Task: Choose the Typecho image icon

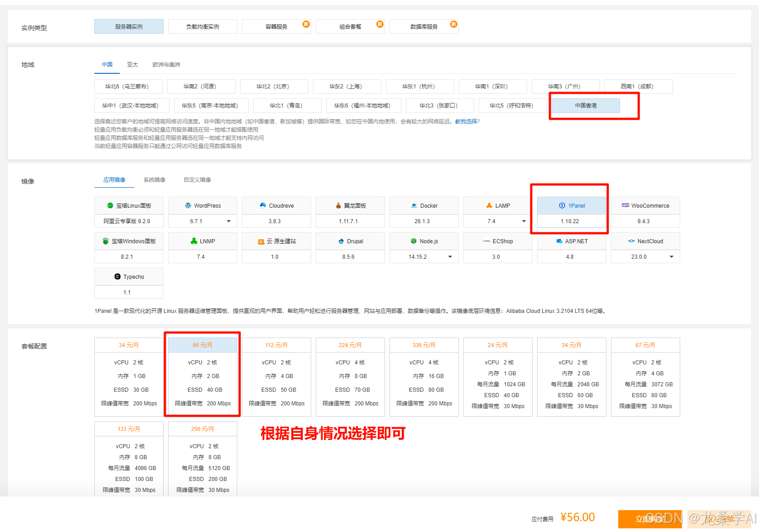Action: click(x=118, y=276)
